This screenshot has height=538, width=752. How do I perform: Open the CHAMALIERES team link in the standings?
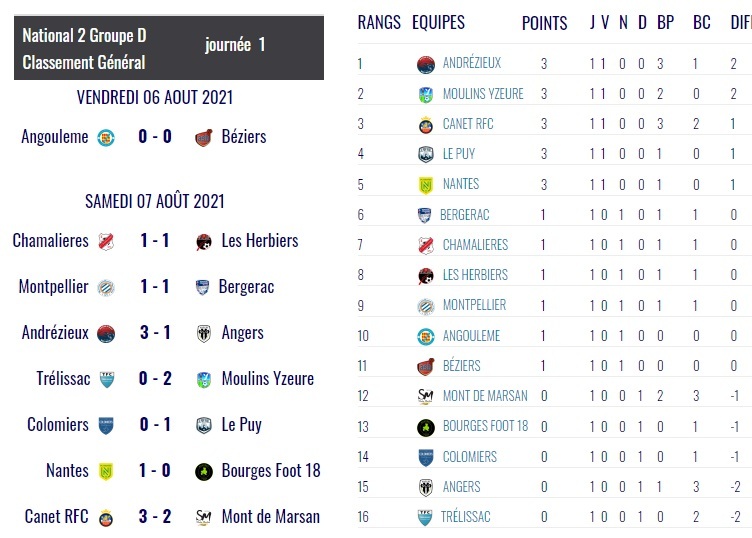coord(475,245)
